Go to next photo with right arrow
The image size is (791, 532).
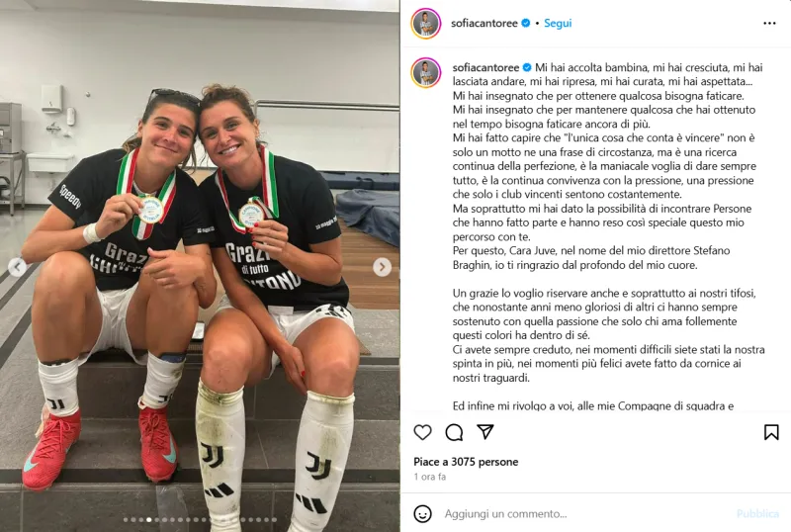382,267
